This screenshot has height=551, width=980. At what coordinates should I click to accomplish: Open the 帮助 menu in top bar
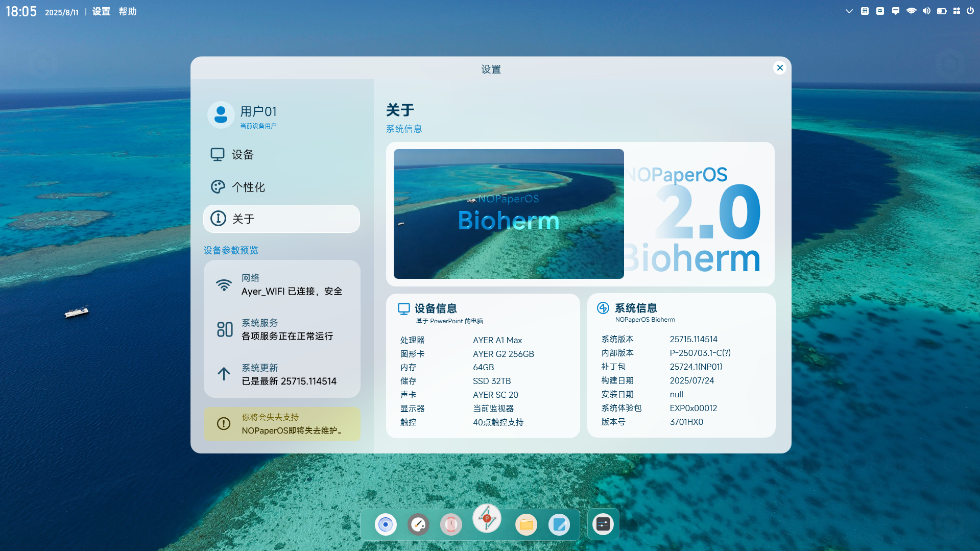[x=128, y=11]
